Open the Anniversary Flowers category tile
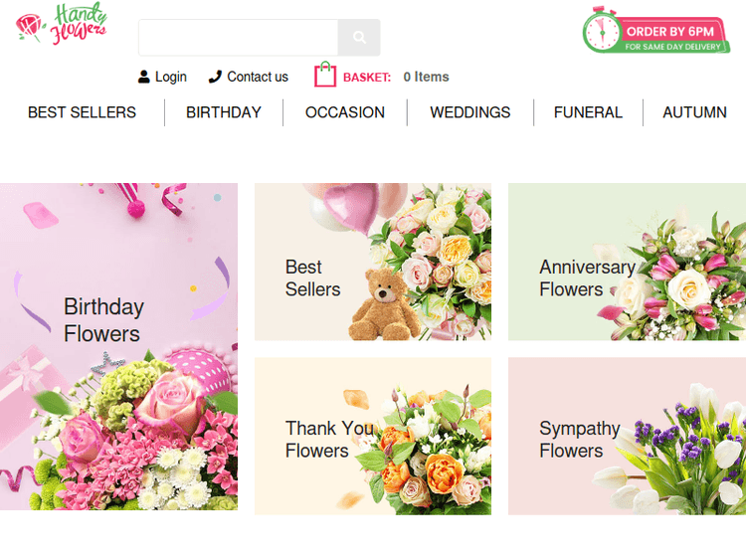 tap(627, 262)
